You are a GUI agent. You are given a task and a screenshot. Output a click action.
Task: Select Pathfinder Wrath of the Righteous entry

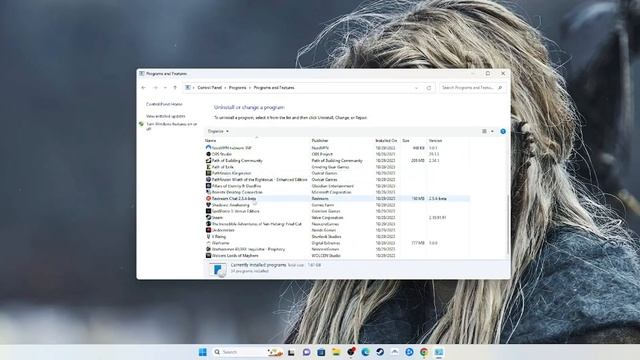point(259,180)
